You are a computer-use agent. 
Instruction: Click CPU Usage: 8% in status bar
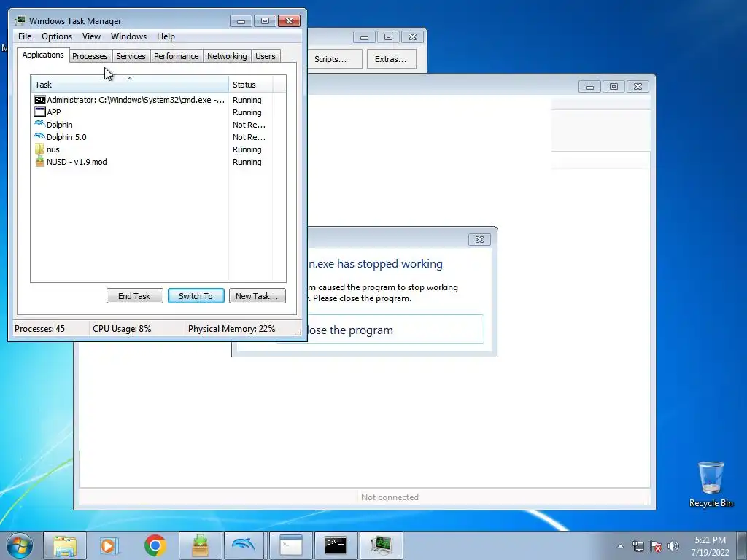tap(122, 329)
